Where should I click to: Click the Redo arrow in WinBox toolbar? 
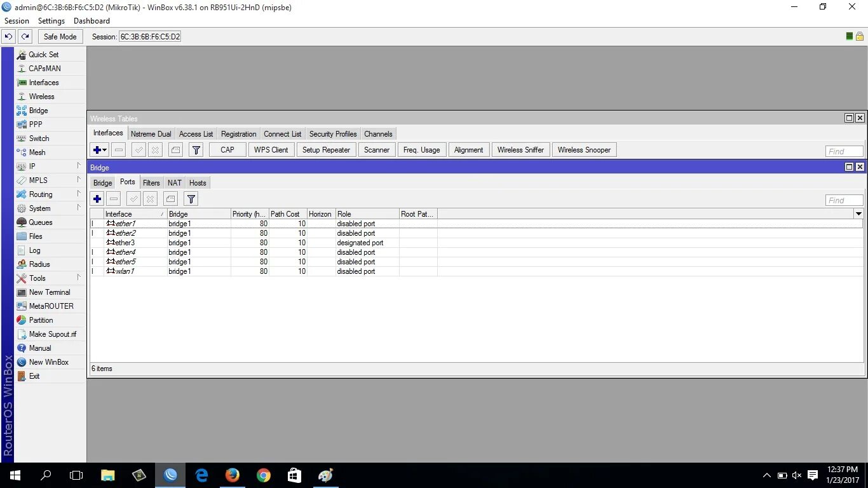(x=25, y=36)
